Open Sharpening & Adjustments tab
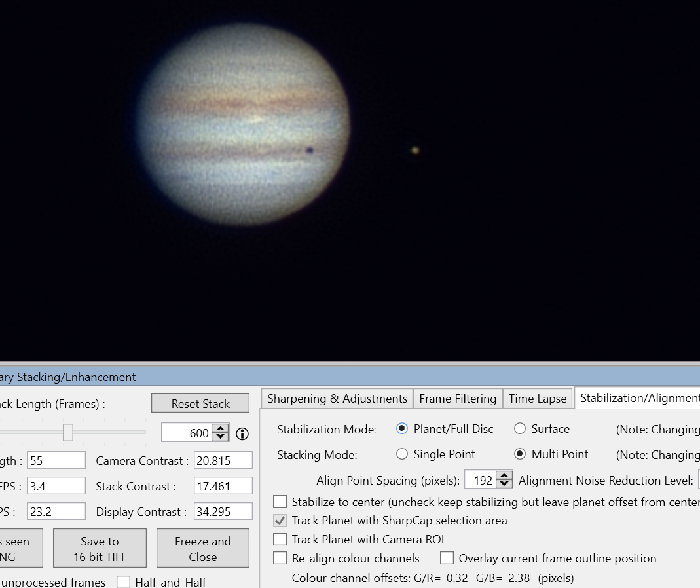Image resolution: width=700 pixels, height=588 pixels. pyautogui.click(x=337, y=398)
